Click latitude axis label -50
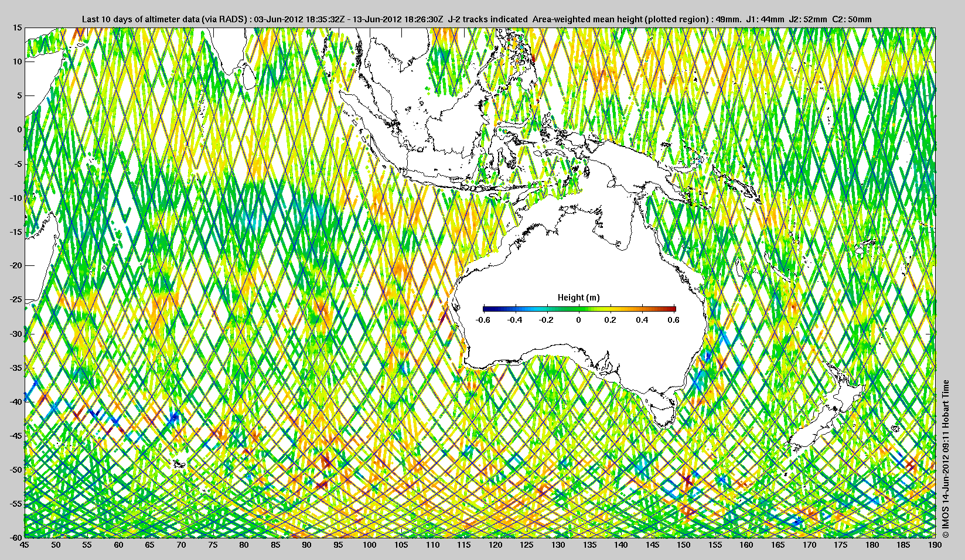The image size is (965, 560). coord(16,470)
